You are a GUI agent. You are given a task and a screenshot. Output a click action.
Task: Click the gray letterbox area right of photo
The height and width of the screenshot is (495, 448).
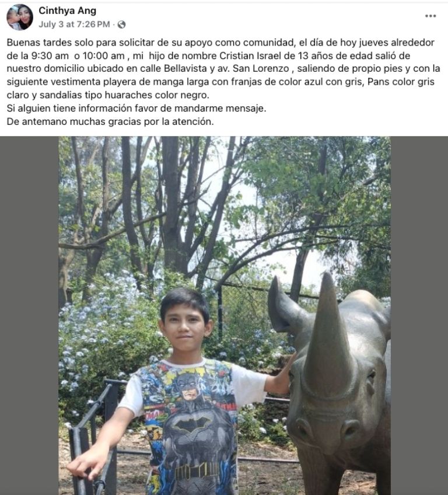(419, 315)
